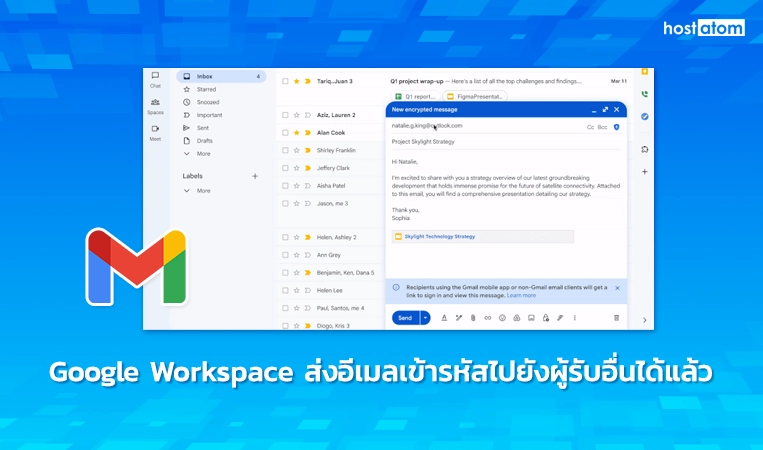
Task: Click the Project Skylight Strategy subject field
Action: click(506, 142)
